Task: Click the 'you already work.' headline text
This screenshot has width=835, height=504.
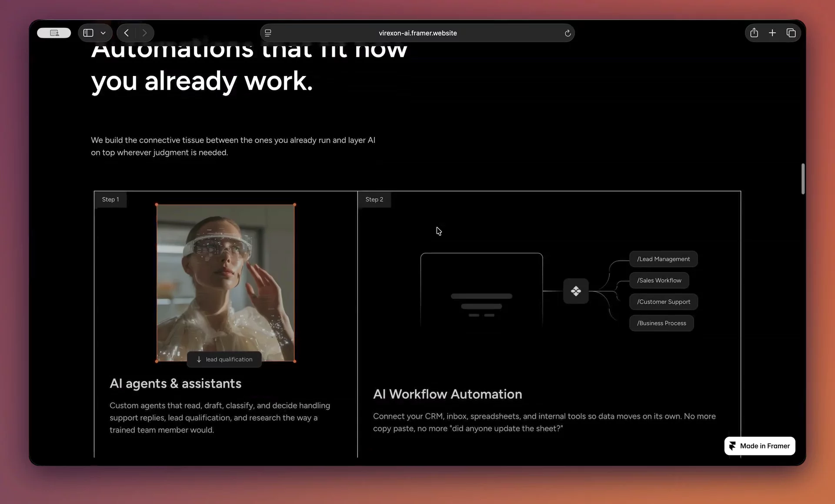Action: point(202,81)
